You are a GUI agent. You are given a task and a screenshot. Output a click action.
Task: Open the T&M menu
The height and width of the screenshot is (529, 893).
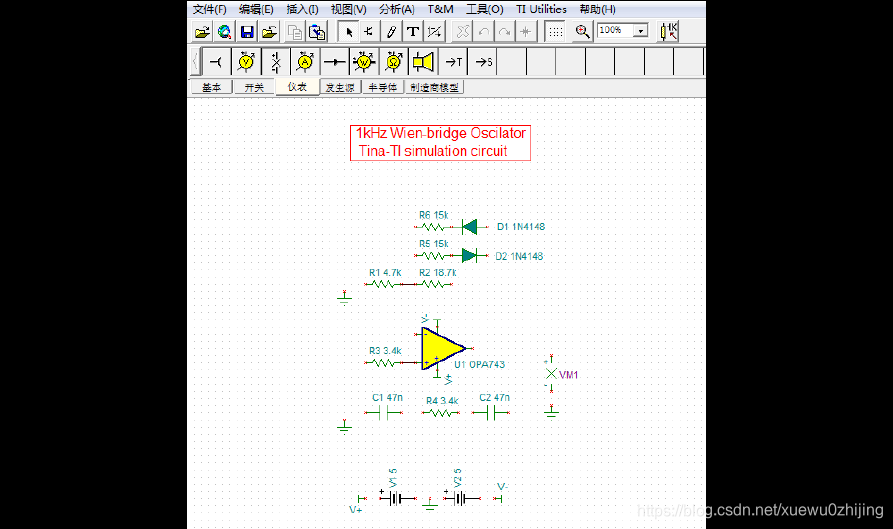(x=440, y=9)
